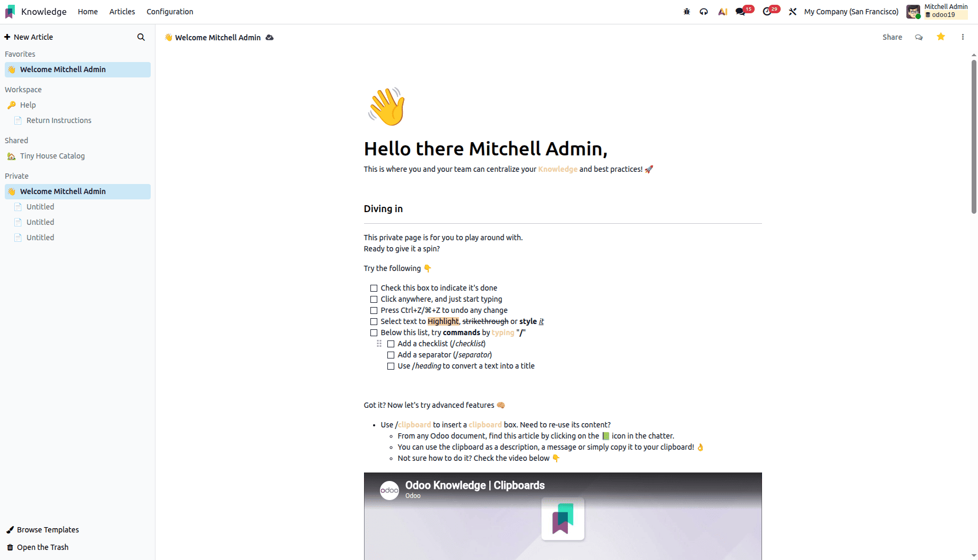Click the debug bug icon
Viewport: 978px width, 560px height.
click(687, 12)
